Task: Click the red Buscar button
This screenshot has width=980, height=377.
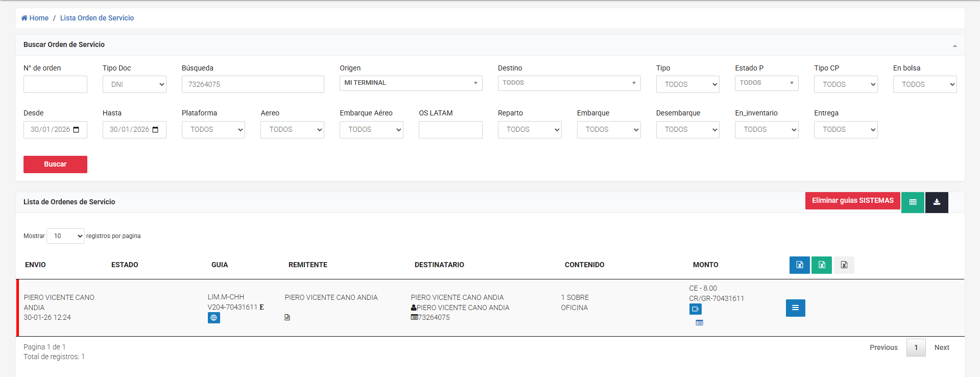Action: (x=55, y=164)
